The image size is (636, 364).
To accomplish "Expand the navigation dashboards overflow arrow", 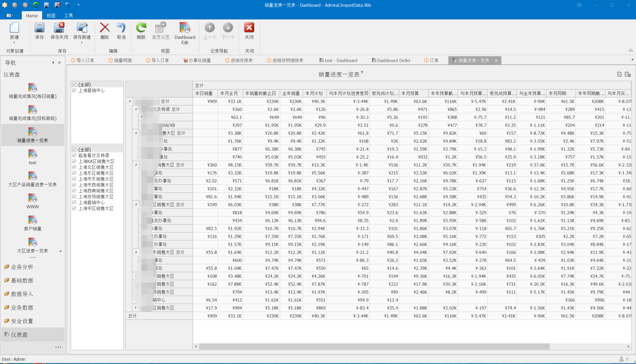I will (x=60, y=251).
